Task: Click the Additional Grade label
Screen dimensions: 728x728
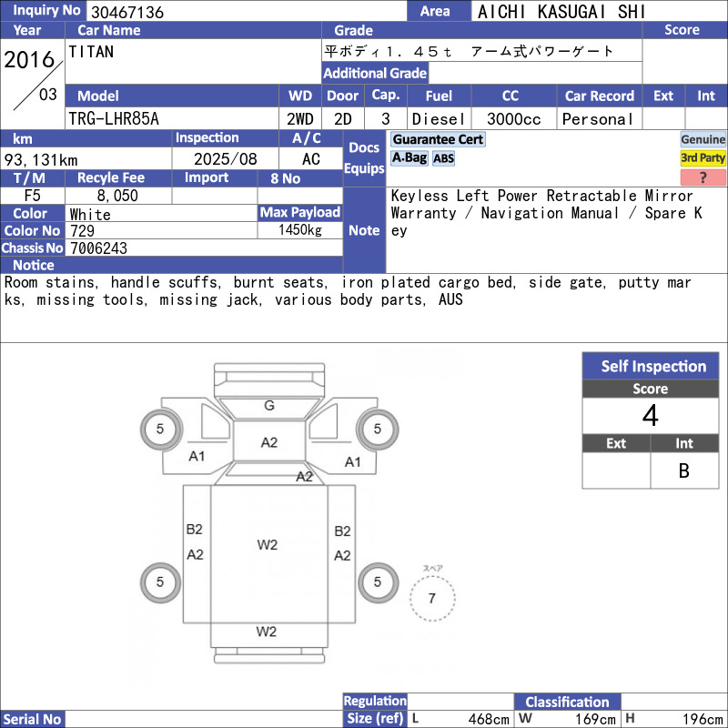Action: point(375,73)
